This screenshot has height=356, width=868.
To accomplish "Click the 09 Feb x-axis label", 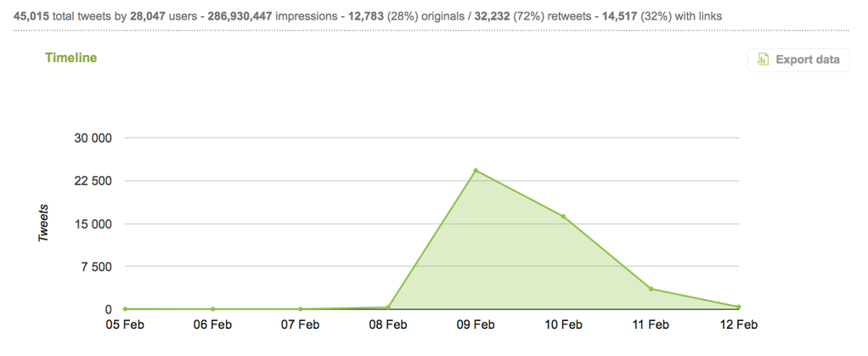I will tap(476, 325).
